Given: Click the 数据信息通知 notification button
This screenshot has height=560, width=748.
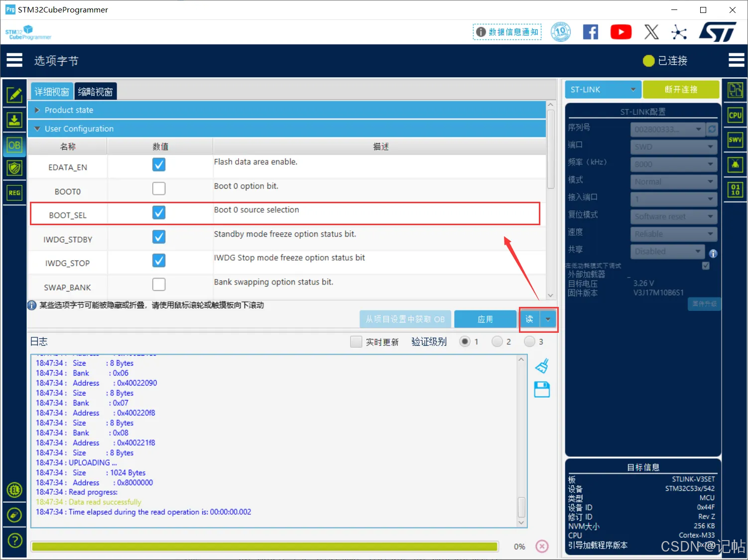Looking at the screenshot, I should point(507,32).
